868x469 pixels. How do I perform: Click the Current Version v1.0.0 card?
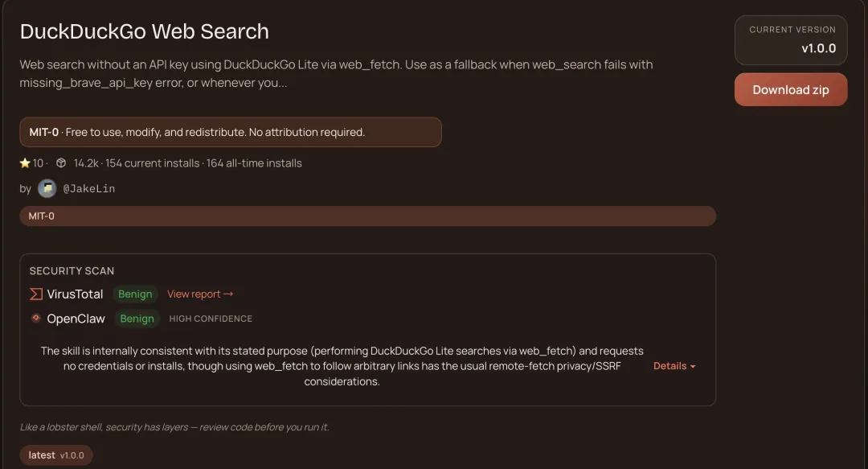pyautogui.click(x=791, y=40)
